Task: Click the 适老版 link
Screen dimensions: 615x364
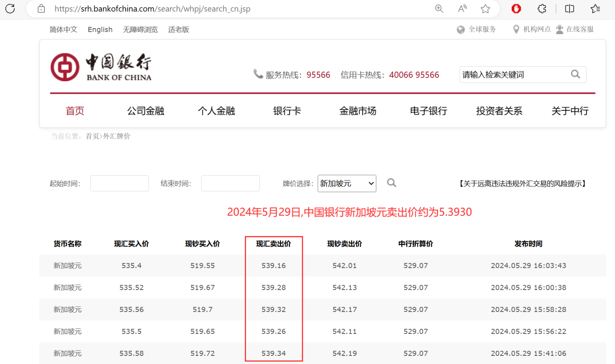Action: tap(179, 29)
